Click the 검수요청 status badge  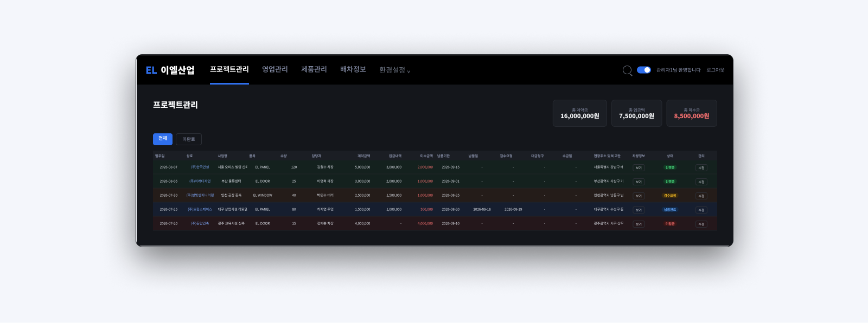670,196
